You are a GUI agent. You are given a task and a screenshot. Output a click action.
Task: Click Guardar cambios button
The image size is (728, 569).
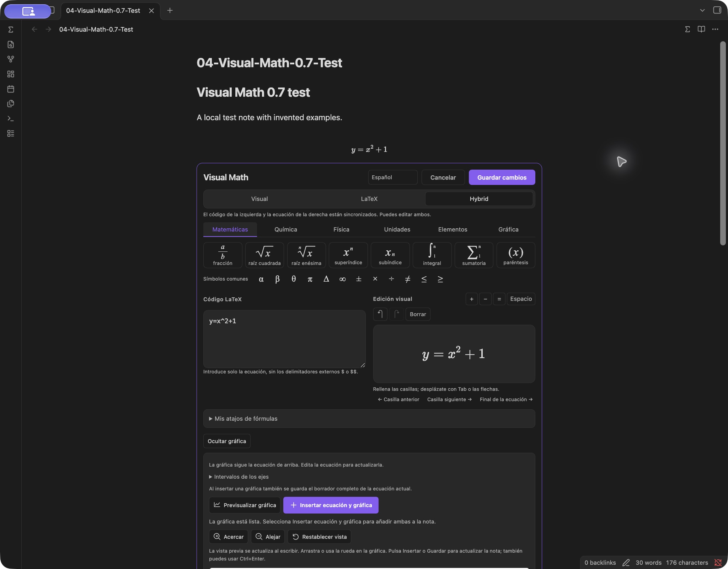coord(502,177)
